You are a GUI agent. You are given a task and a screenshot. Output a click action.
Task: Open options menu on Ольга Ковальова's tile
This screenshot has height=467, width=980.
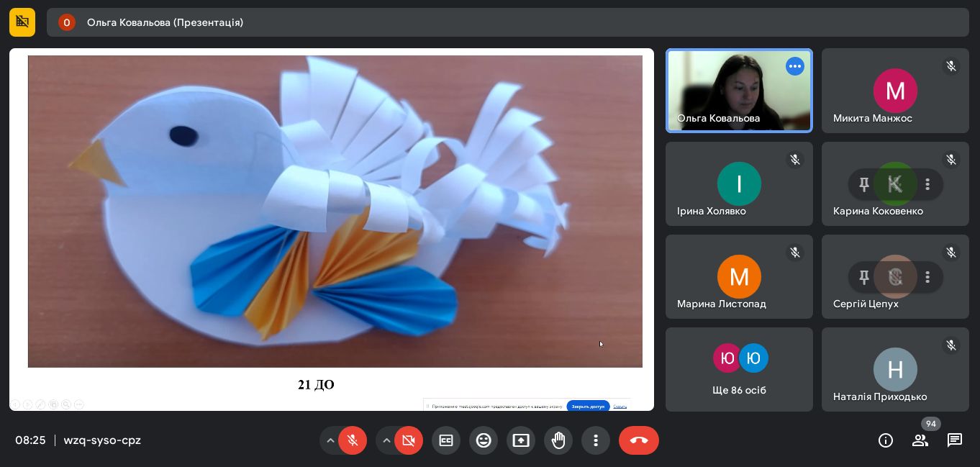coord(794,66)
